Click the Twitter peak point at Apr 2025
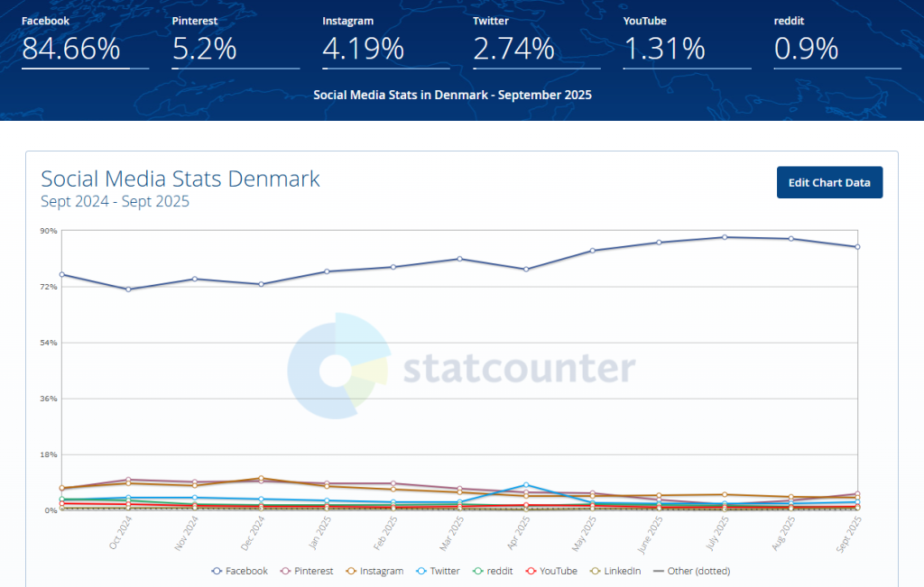 526,485
